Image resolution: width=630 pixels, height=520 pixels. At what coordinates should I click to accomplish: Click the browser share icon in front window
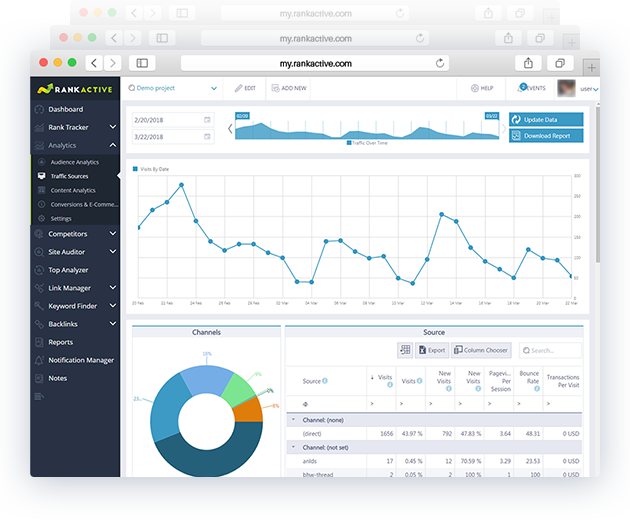tap(528, 63)
